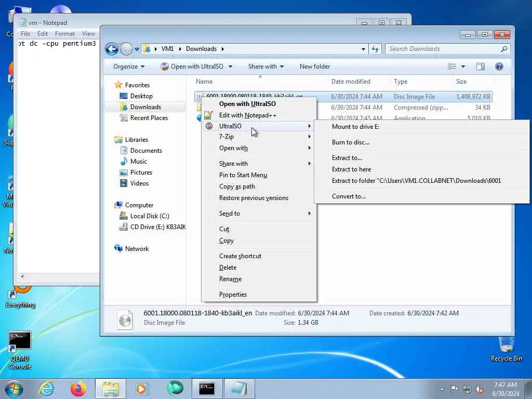
Task: Choose Open with UltraISO from the context menu
Action: 259,104
